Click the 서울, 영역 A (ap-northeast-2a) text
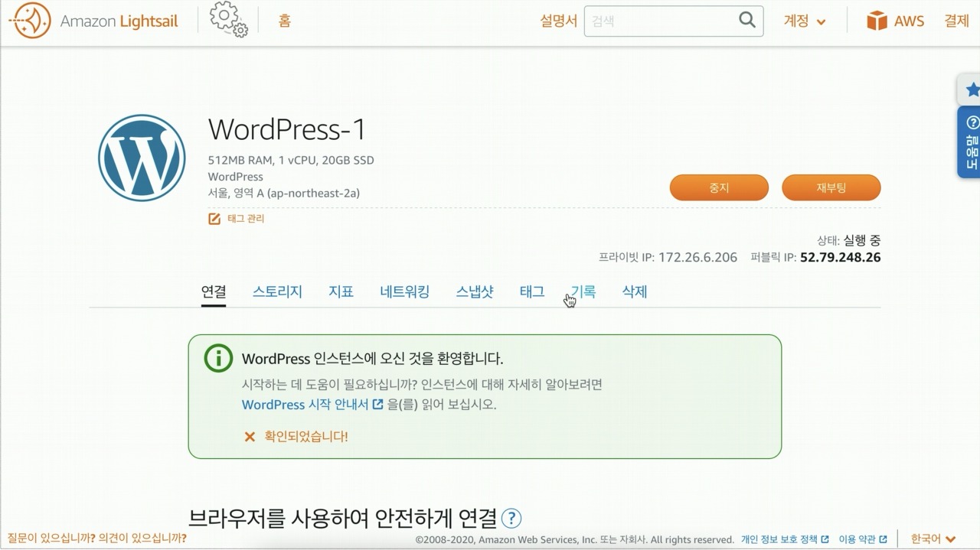The image size is (980, 550). point(284,194)
